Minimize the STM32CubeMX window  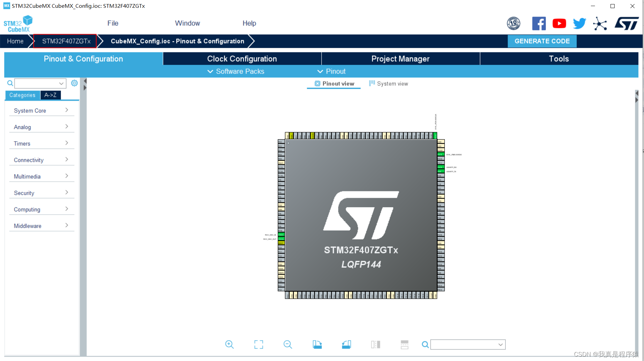pyautogui.click(x=593, y=6)
